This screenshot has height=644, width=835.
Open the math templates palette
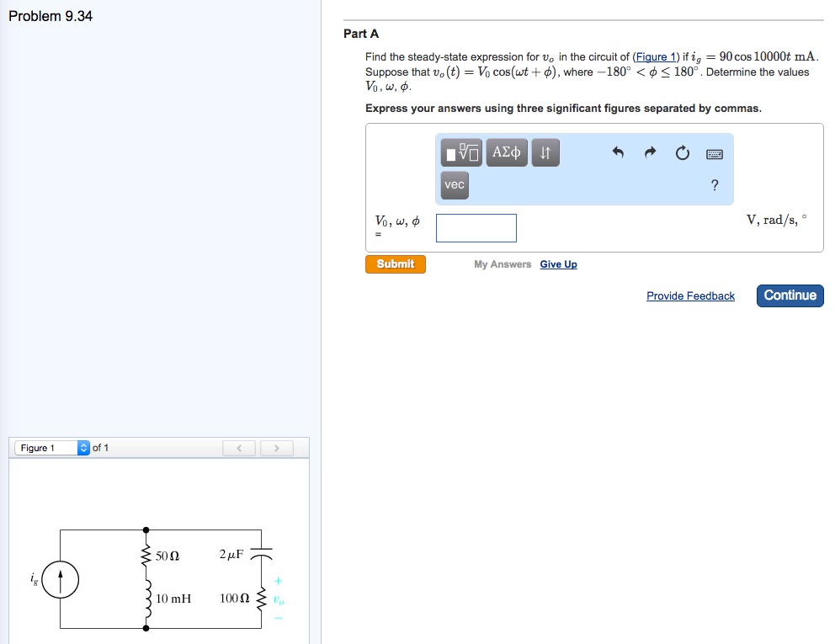click(460, 152)
